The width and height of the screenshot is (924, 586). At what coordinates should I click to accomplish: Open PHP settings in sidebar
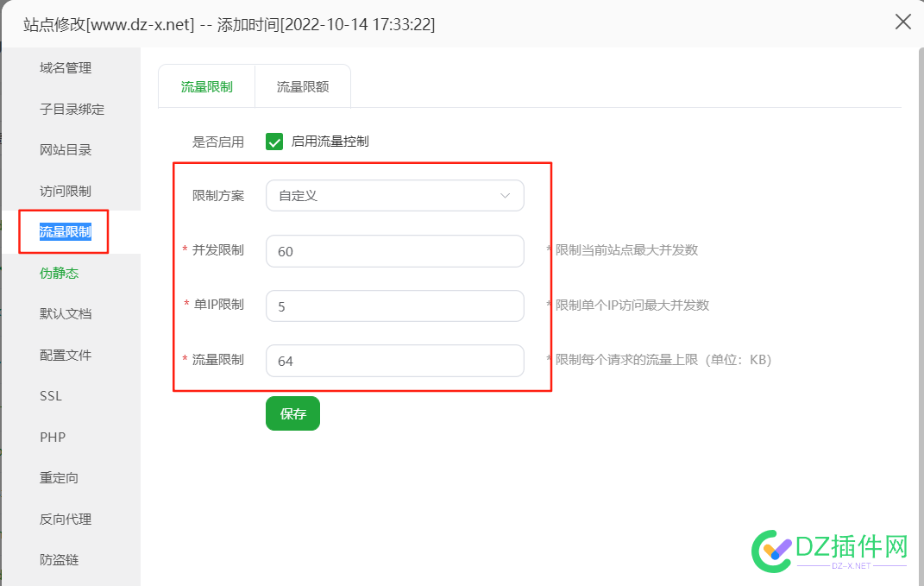[x=53, y=437]
